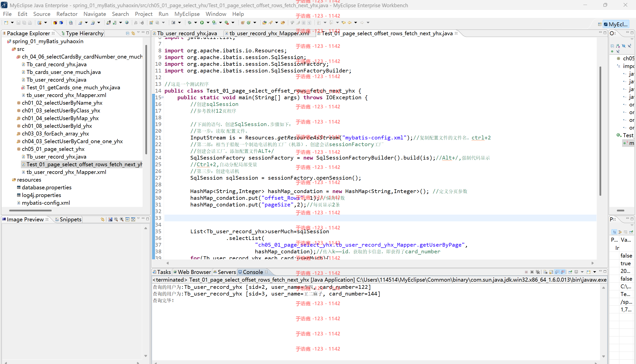Image resolution: width=636 pixels, height=364 pixels.
Task: Click the Zoom Out icon in Image Preview
Action: click(x=116, y=219)
